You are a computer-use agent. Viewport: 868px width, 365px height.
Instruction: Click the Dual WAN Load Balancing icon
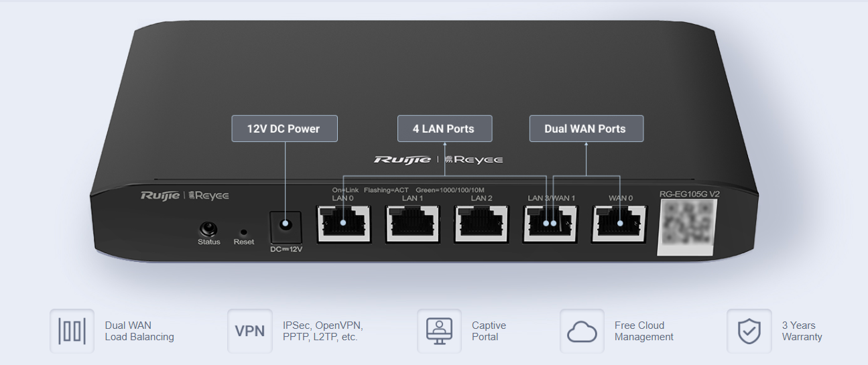click(72, 331)
